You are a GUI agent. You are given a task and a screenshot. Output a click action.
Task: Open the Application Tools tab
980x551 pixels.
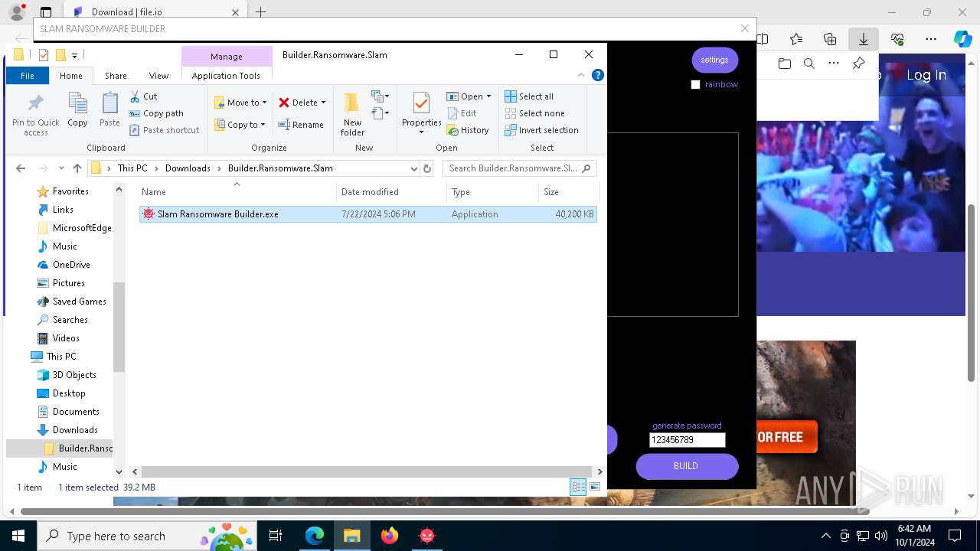pyautogui.click(x=226, y=76)
